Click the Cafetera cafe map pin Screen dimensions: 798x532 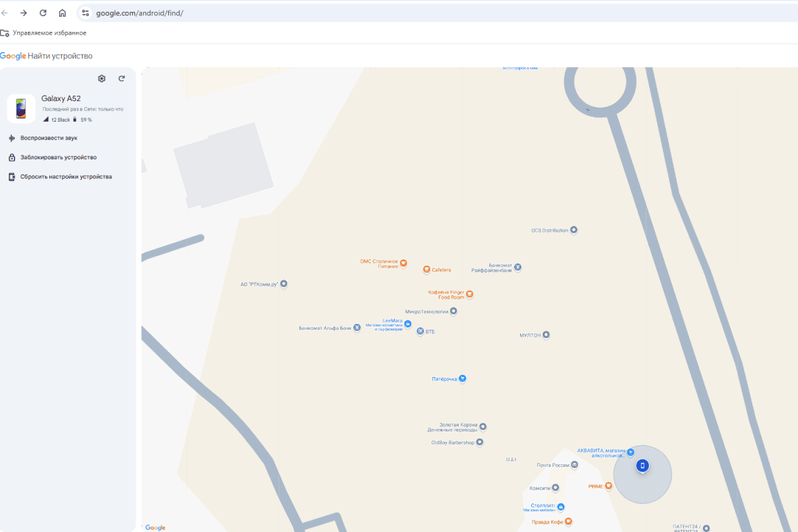click(x=426, y=270)
